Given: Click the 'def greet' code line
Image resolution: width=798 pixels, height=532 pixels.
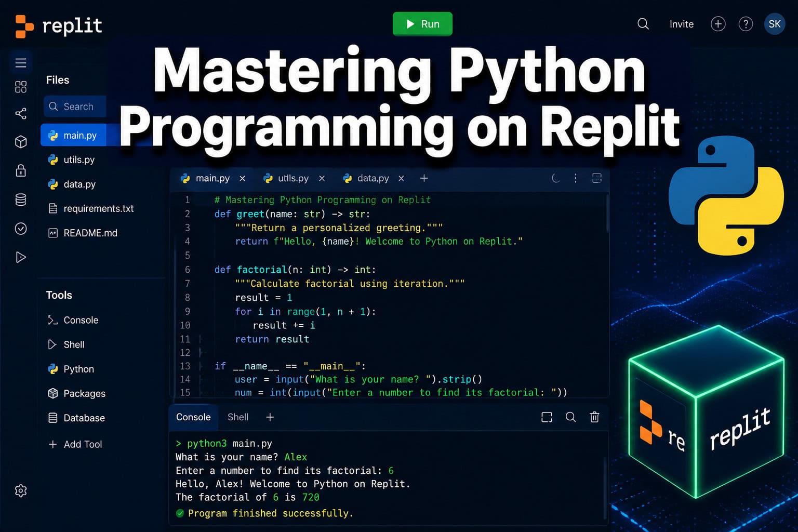Looking at the screenshot, I should [x=292, y=214].
